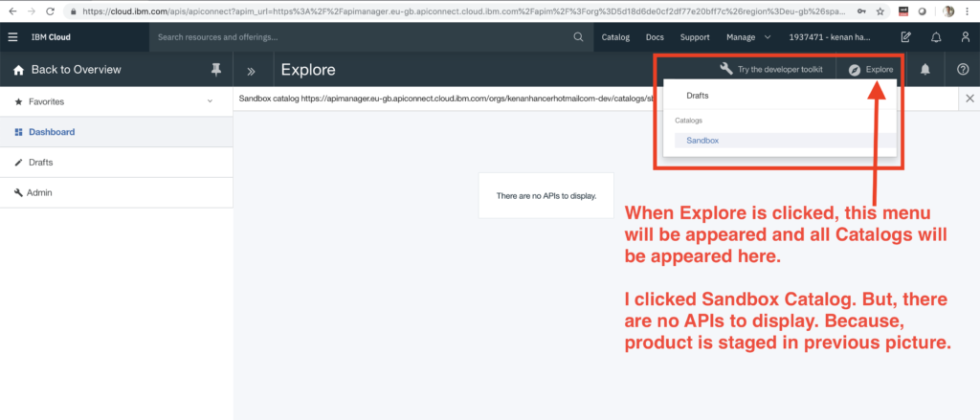Click the wrench icon for developer toolkit
Screen dimensions: 980x420
tap(726, 69)
